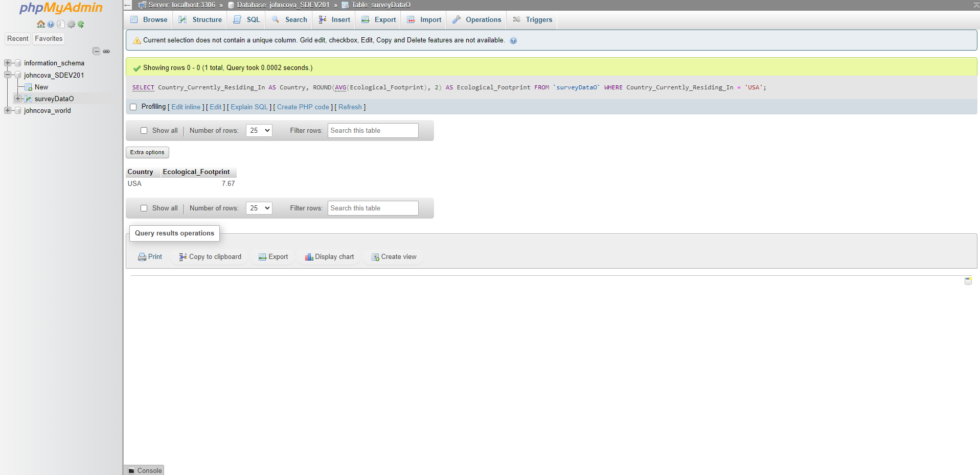Open the upper Number of rows dropdown
The image size is (980, 475).
[259, 131]
